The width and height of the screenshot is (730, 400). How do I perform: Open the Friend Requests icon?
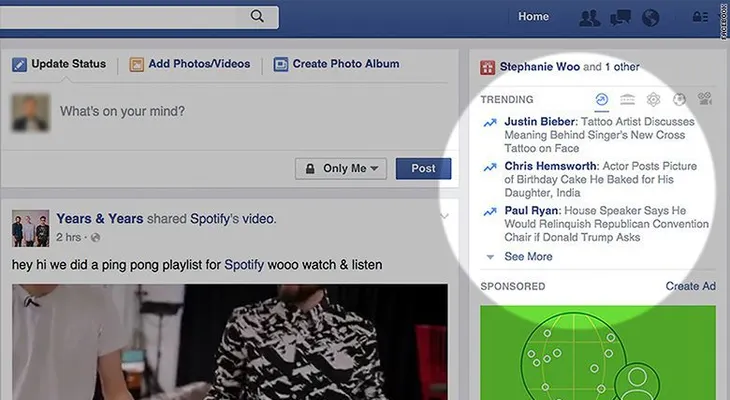589,18
